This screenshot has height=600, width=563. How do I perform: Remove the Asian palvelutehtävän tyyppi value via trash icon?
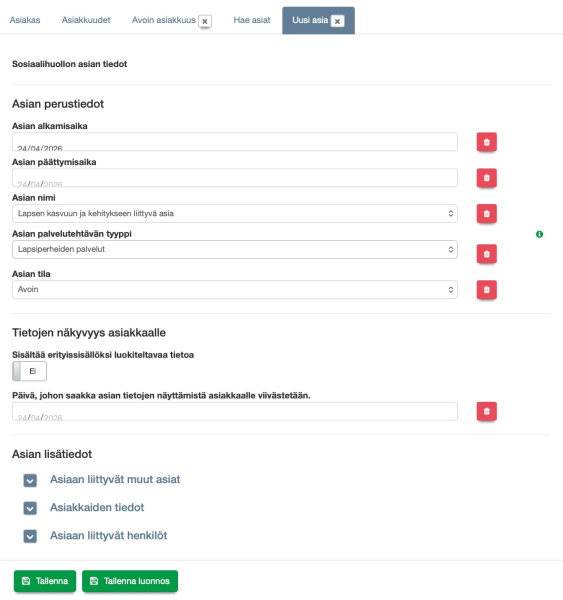(x=486, y=254)
